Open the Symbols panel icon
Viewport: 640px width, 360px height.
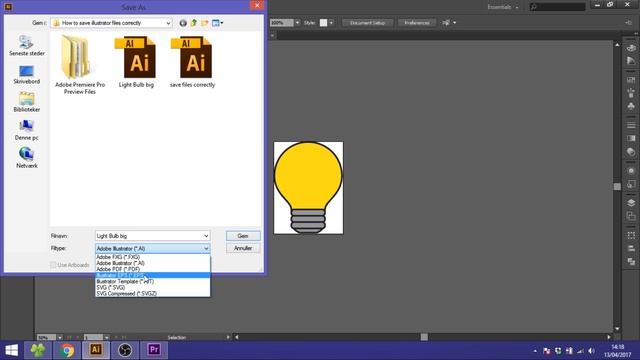pos(631,106)
